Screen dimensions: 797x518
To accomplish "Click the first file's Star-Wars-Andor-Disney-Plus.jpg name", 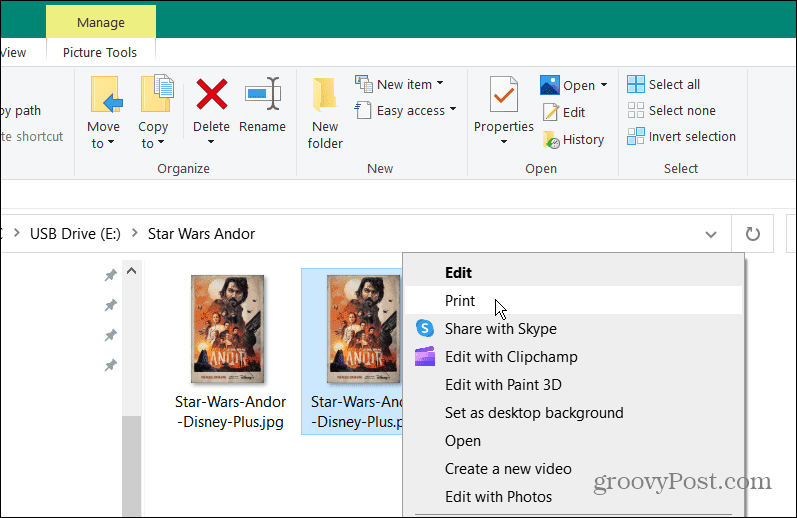I will coord(230,412).
